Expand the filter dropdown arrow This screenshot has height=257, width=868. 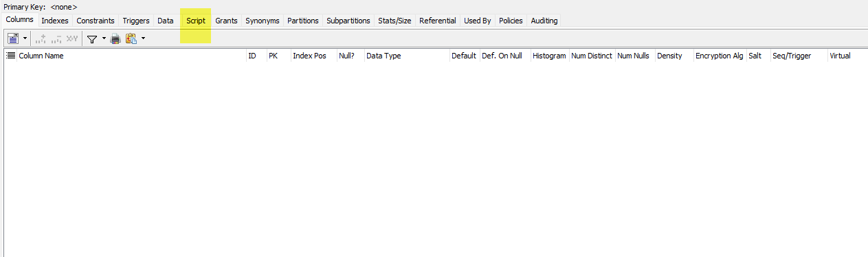[104, 39]
